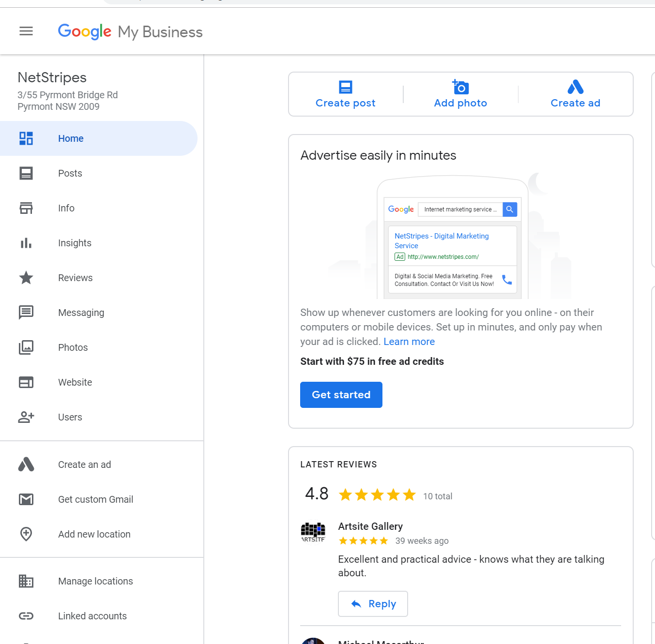Screen dimensions: 655x644
Task: Select Get custom Gmail
Action: tap(99, 499)
